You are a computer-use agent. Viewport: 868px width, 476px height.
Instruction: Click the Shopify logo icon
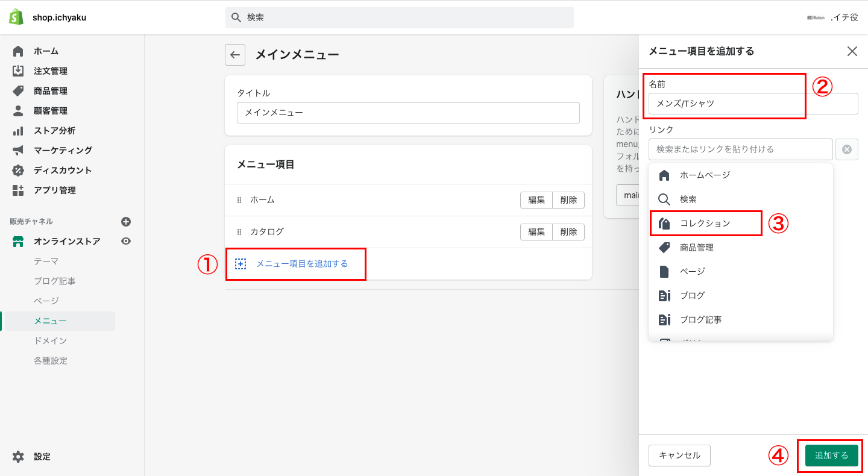(x=16, y=17)
